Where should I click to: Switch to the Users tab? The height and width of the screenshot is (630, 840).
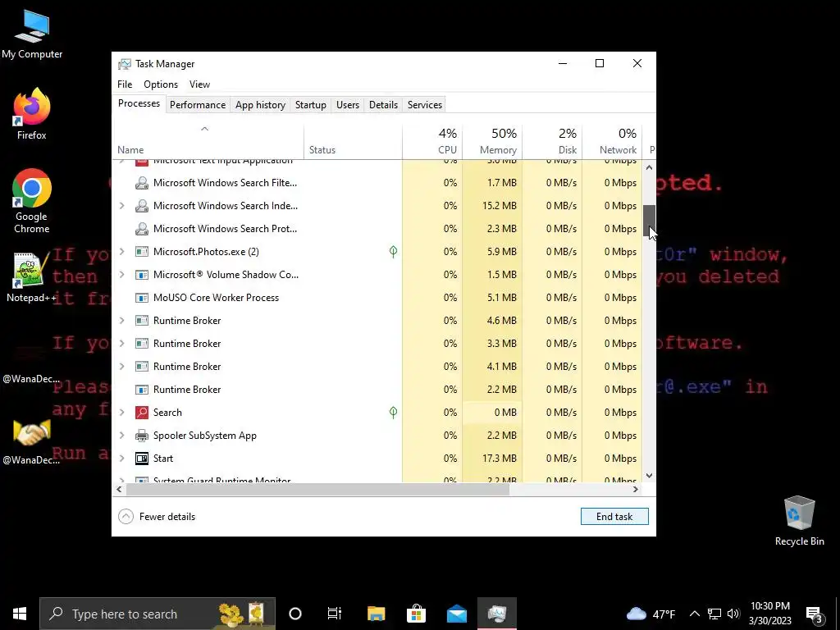[x=348, y=105]
